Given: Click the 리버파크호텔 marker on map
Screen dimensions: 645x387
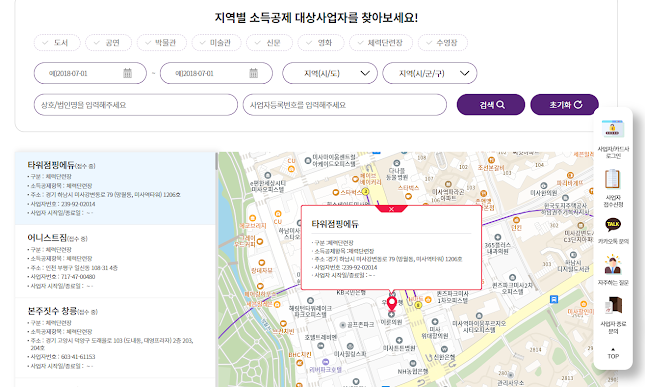Looking at the screenshot, I should click(326, 362).
